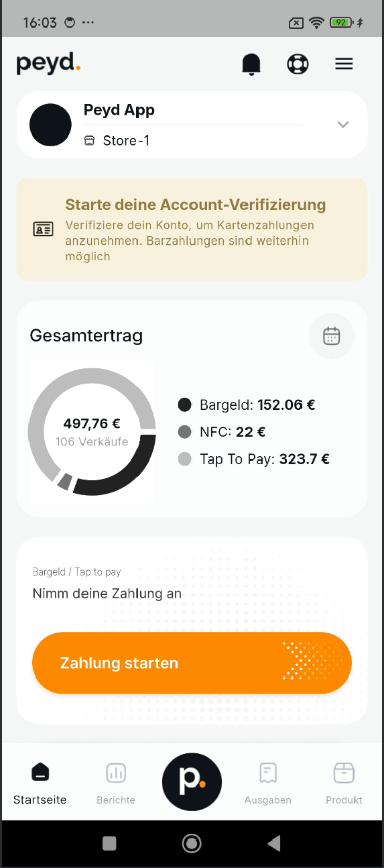
Task: Tap the ID card verification icon
Action: point(43,229)
